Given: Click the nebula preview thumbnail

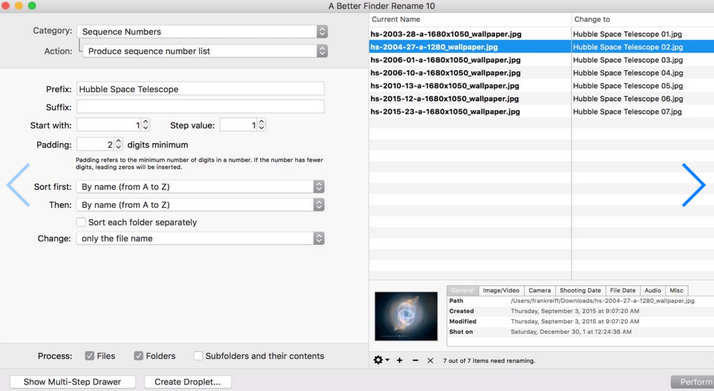Looking at the screenshot, I should [406, 316].
